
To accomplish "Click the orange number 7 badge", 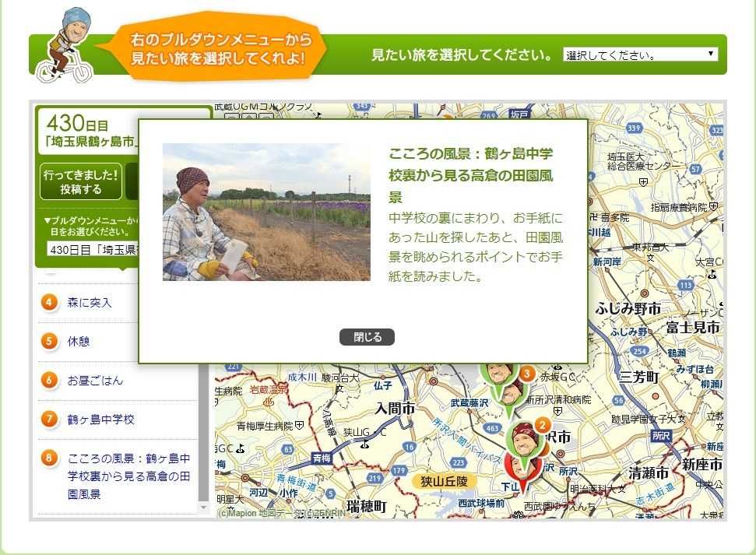I will point(49,420).
